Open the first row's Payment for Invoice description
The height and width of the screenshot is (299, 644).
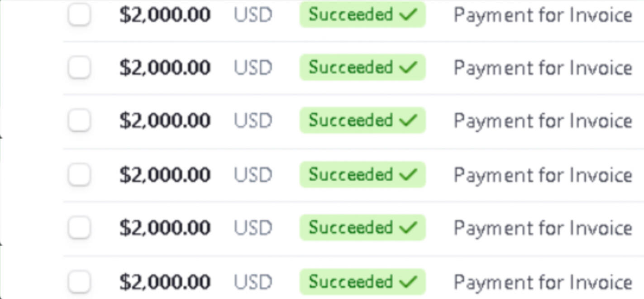tap(543, 15)
